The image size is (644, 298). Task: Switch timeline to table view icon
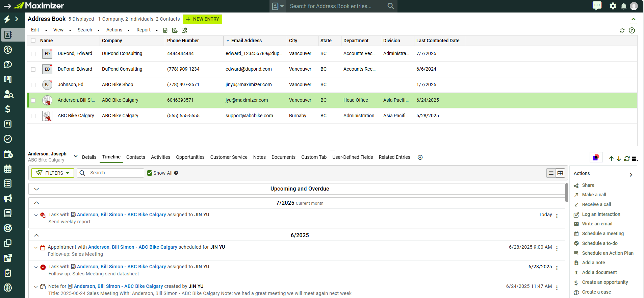pos(560,173)
